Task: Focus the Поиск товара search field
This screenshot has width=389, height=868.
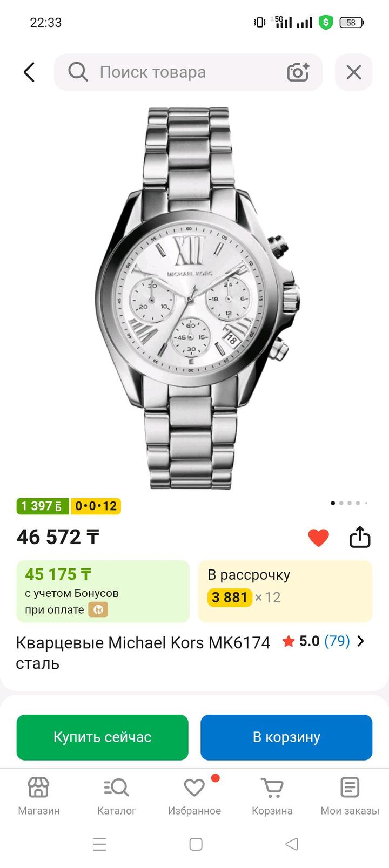Action: tap(188, 72)
